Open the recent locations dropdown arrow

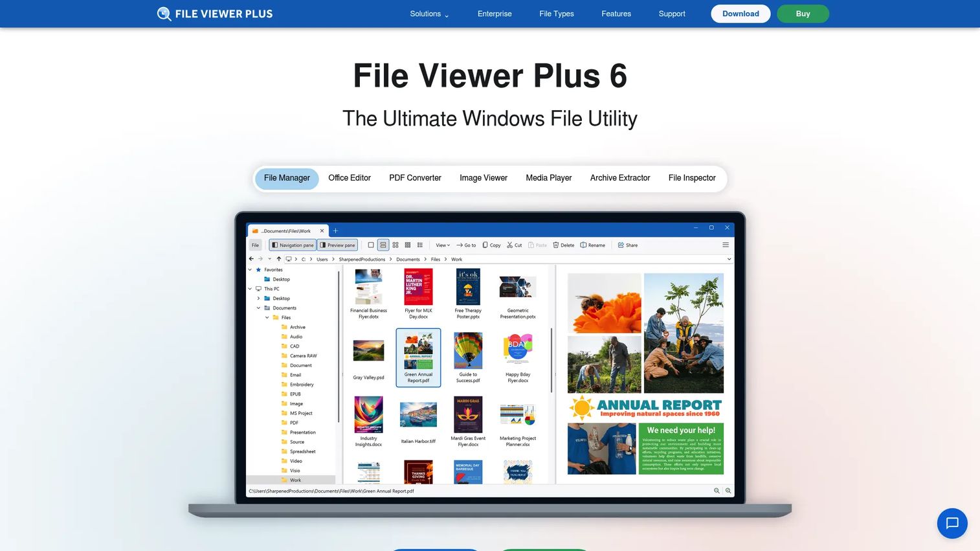click(270, 259)
